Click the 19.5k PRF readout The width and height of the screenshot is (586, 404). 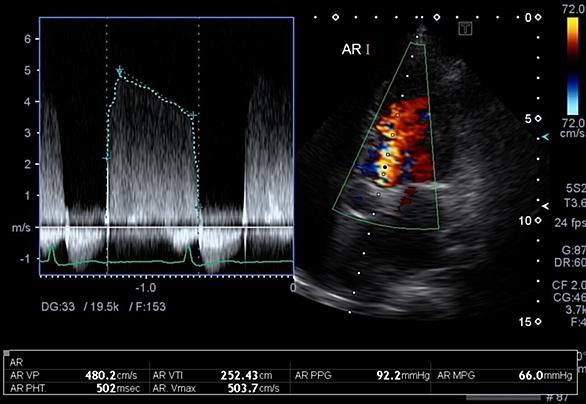[104, 307]
